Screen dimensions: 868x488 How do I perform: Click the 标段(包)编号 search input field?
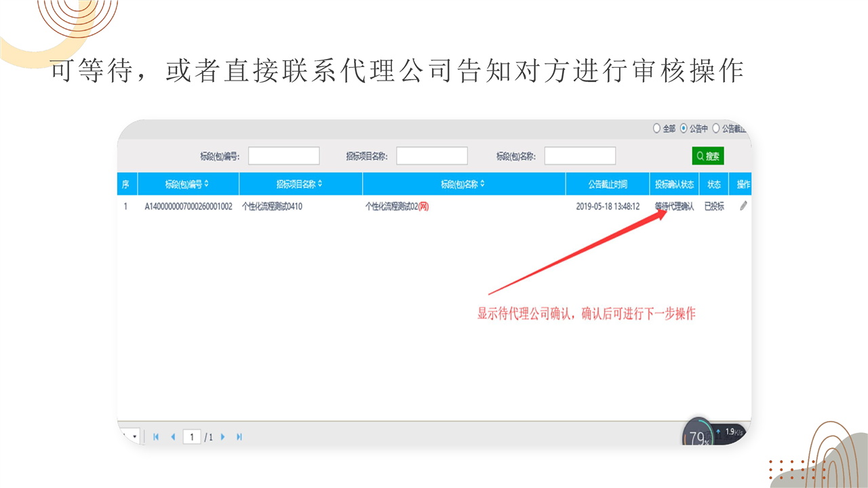pyautogui.click(x=283, y=156)
